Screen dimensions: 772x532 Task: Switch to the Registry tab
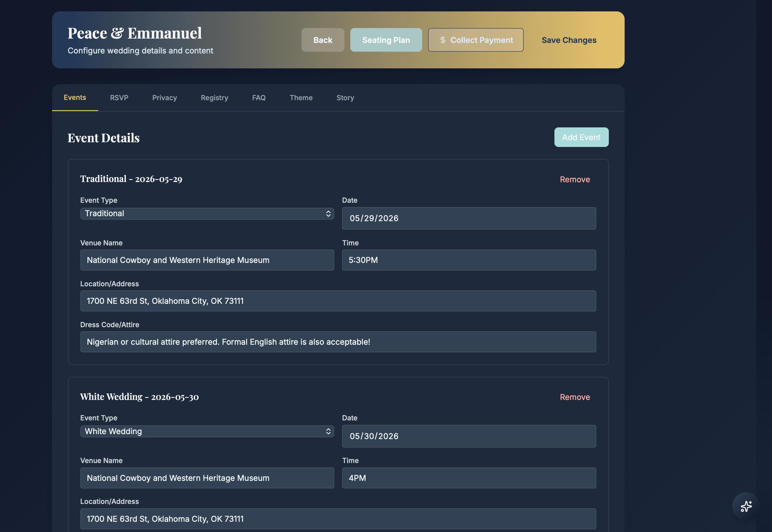(x=214, y=98)
